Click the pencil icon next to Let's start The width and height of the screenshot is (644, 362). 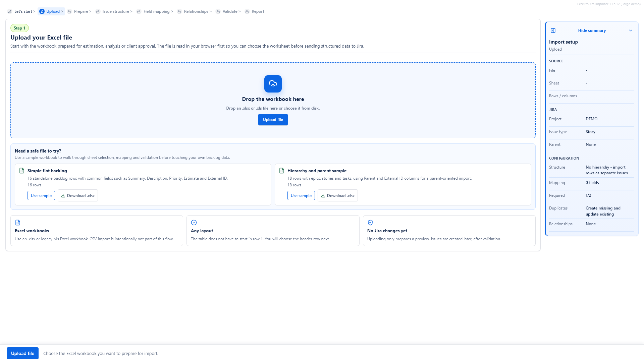10,11
